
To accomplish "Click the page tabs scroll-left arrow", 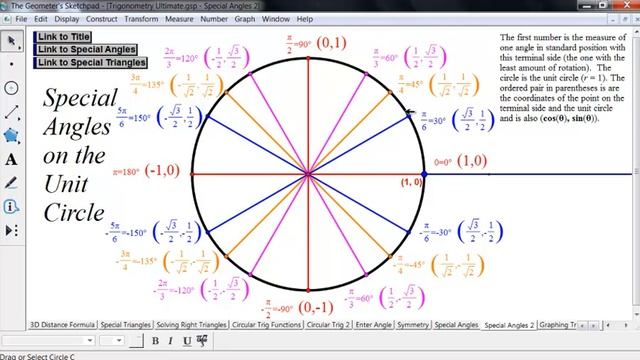I will 582,325.
